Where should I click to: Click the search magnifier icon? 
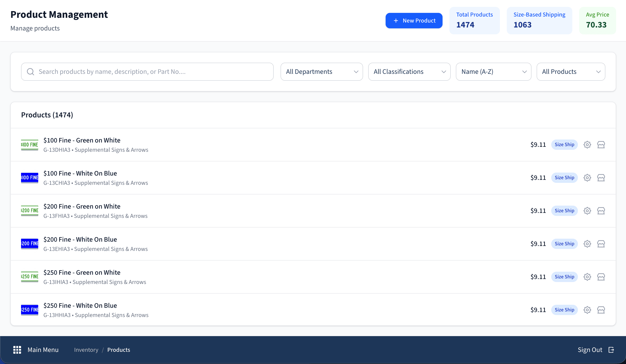click(x=31, y=71)
